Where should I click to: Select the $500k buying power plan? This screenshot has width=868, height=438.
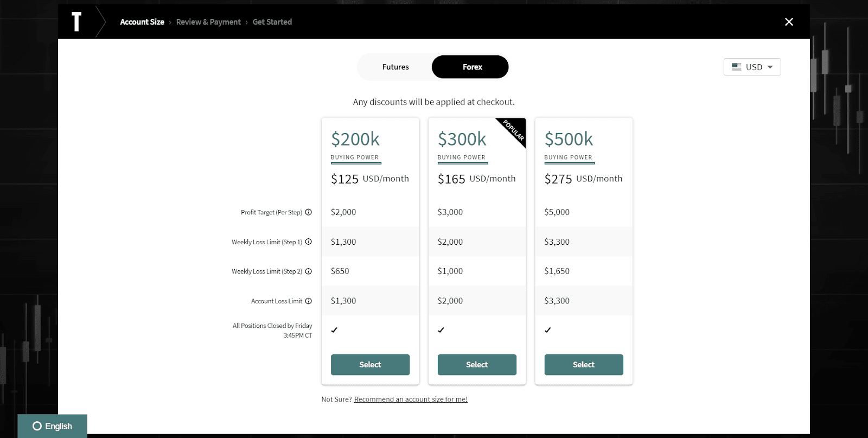[x=584, y=365]
